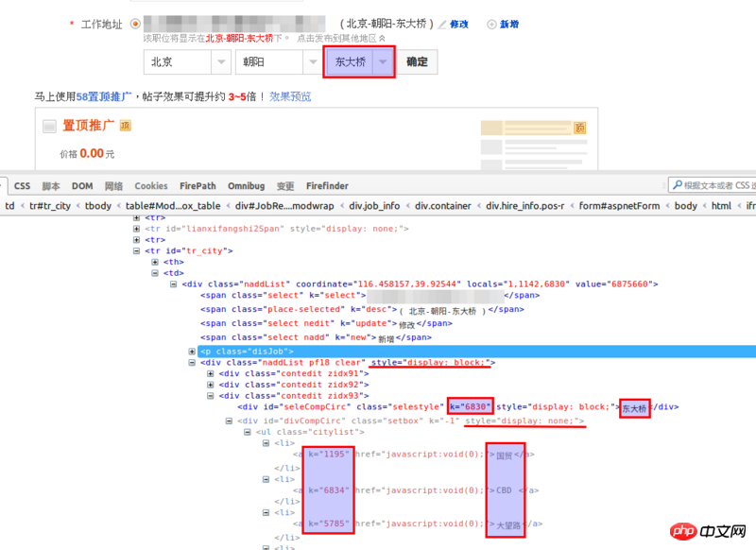Collapse the div "contedit zidx93" node
The image size is (756, 550).
210,396
